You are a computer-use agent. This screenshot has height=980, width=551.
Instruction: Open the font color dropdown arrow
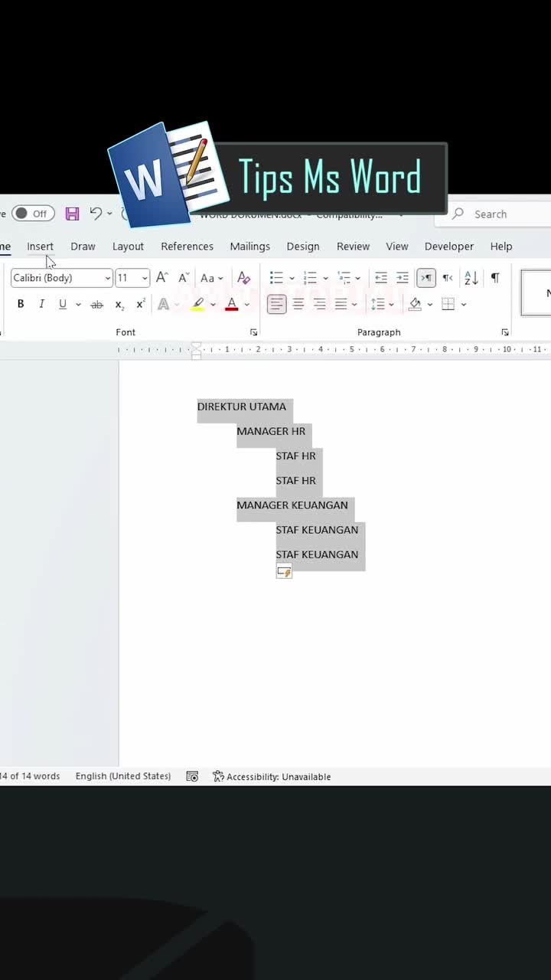(x=246, y=305)
